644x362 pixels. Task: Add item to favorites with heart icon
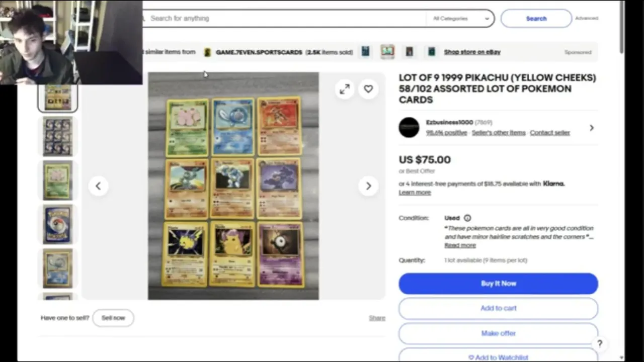click(368, 89)
